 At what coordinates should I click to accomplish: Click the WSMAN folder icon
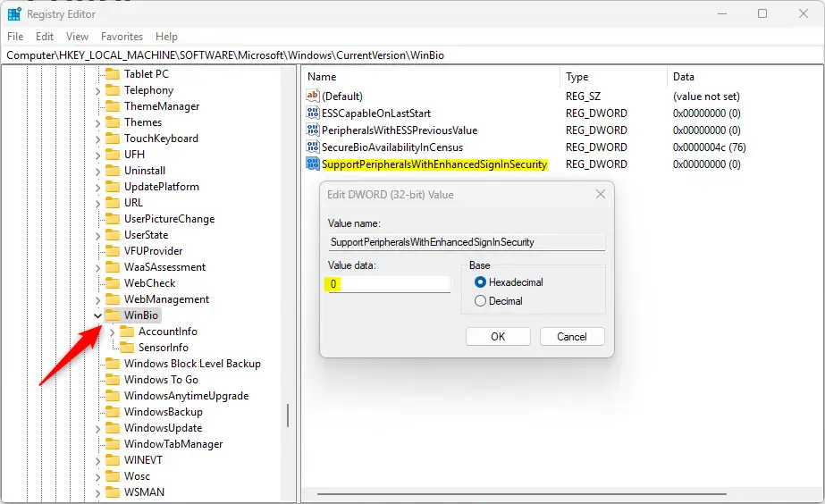[x=113, y=491]
